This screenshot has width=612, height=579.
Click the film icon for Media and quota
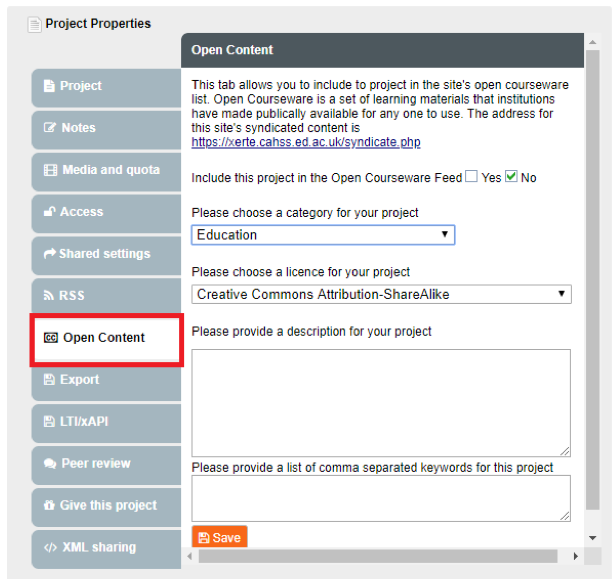50,170
